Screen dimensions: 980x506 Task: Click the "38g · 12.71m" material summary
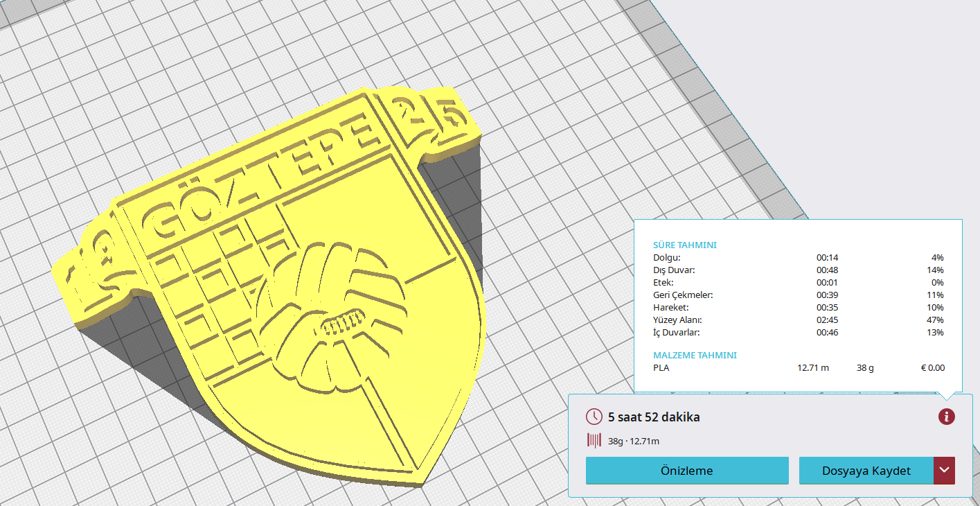coord(634,441)
